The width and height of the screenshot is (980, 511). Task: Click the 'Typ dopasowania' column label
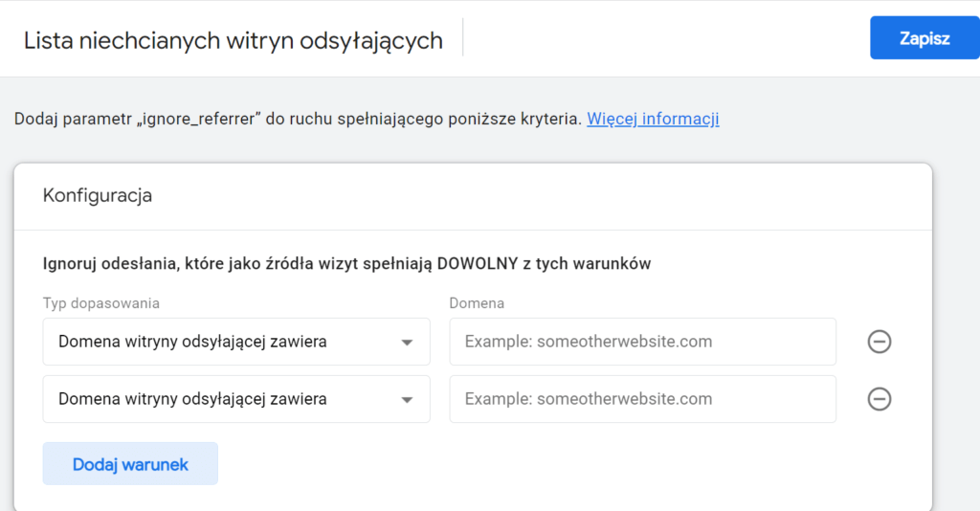pos(101,303)
